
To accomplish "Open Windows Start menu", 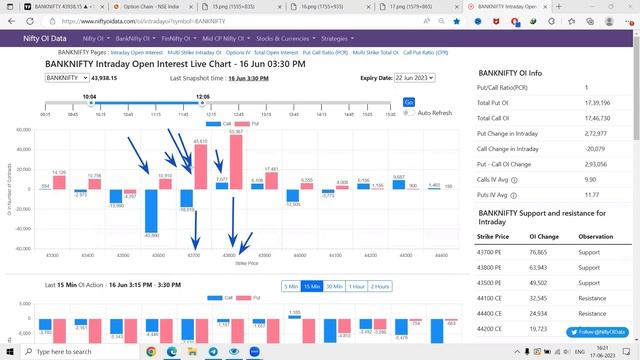I will 10,351.
